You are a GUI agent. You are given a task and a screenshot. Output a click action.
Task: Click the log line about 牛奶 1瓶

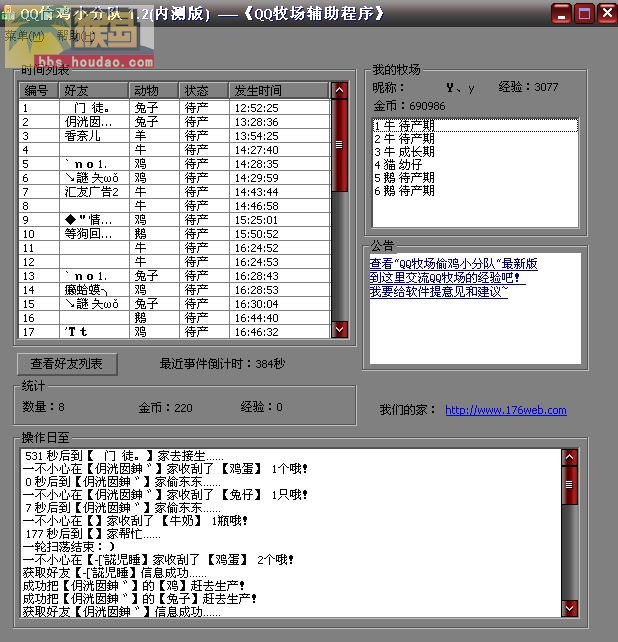coord(136,520)
